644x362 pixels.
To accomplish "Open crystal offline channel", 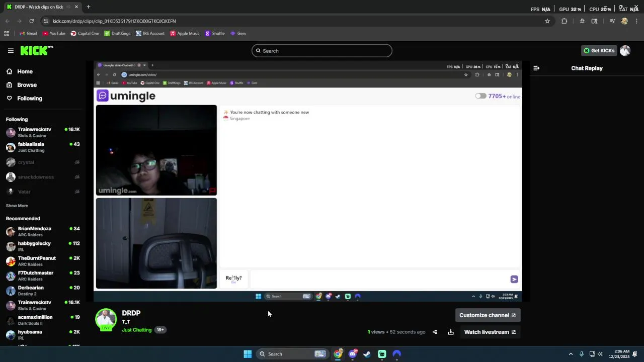I will [43, 162].
